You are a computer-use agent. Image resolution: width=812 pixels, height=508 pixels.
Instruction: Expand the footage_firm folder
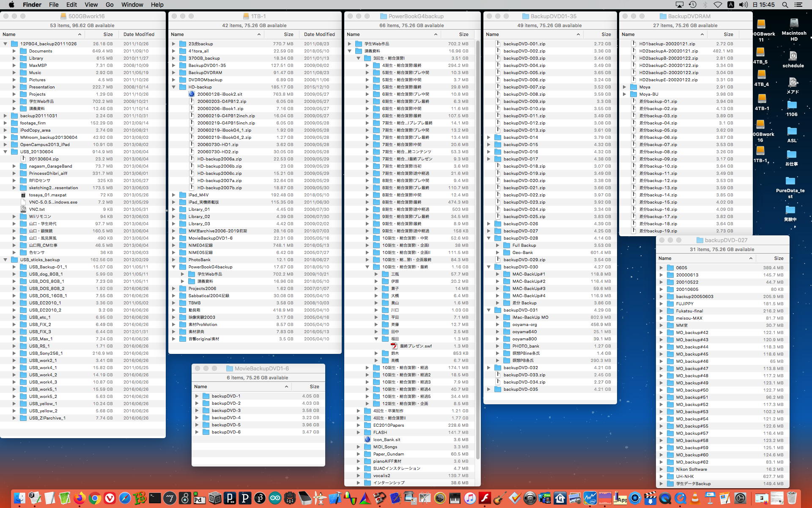[5, 123]
